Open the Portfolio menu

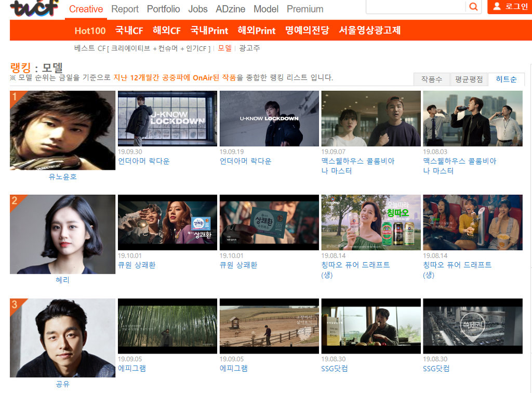163,9
